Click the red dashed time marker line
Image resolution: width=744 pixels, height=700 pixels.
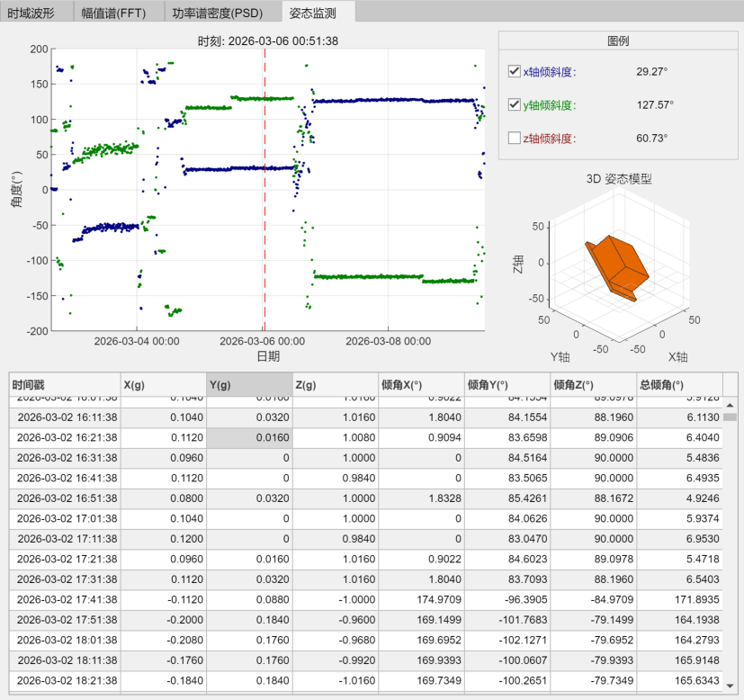[x=264, y=190]
